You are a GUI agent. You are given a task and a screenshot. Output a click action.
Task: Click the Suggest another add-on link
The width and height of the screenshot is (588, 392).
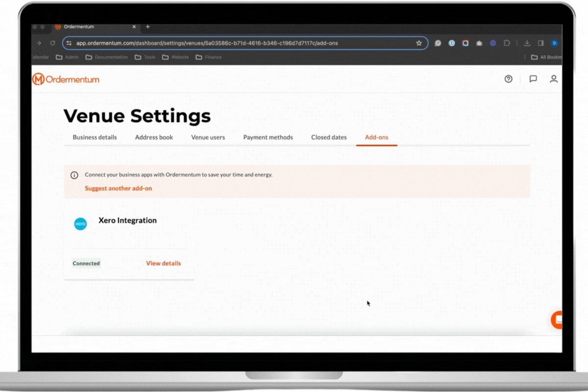(118, 188)
